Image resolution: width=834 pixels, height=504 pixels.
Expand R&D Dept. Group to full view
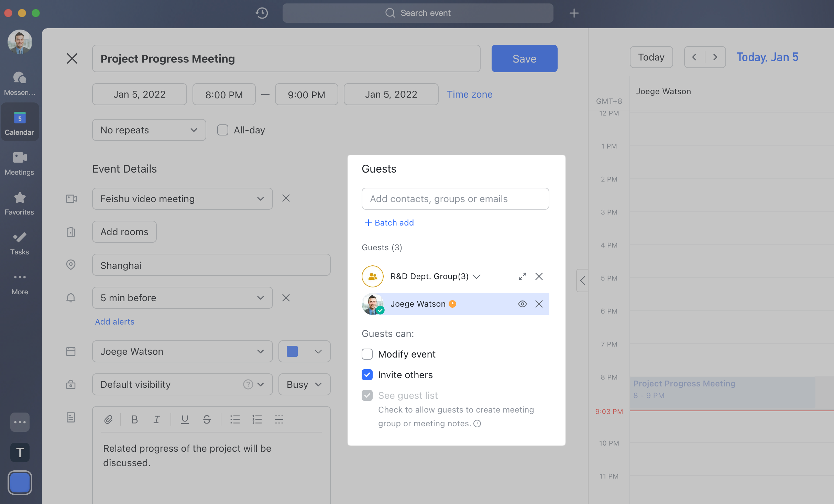pyautogui.click(x=522, y=276)
